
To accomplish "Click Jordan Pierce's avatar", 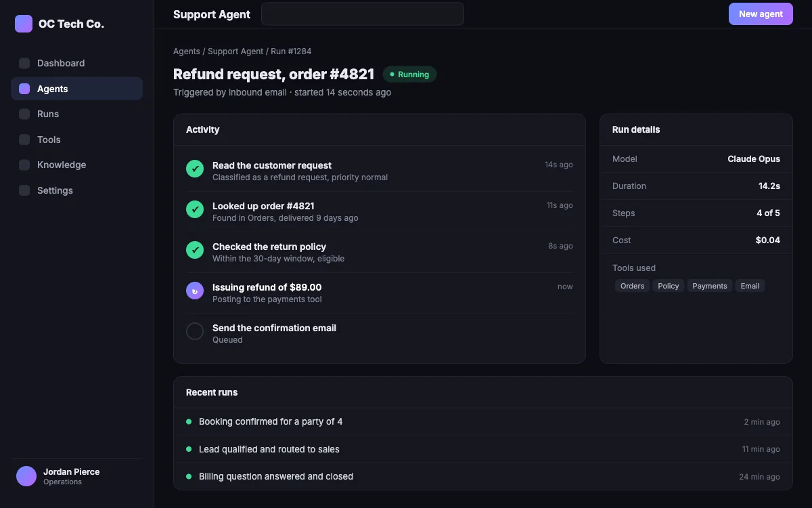I will (26, 476).
